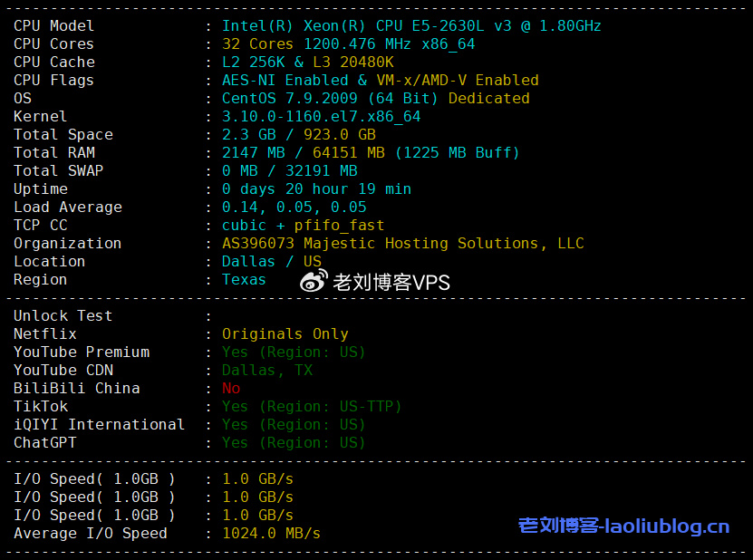Click iQIYI International result 'Yes (Region: US)'
753x560 pixels.
(x=294, y=425)
